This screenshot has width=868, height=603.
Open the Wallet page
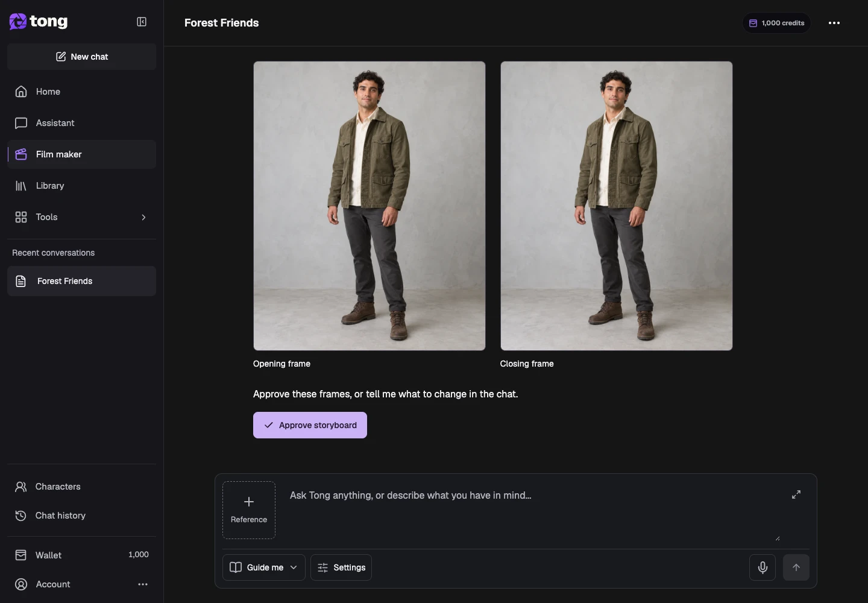[82, 555]
